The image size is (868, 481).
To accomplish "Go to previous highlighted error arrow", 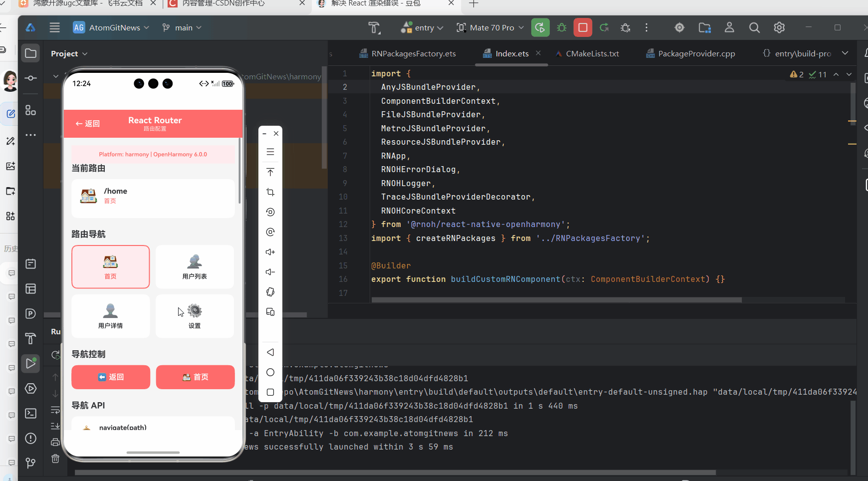I will click(x=836, y=74).
